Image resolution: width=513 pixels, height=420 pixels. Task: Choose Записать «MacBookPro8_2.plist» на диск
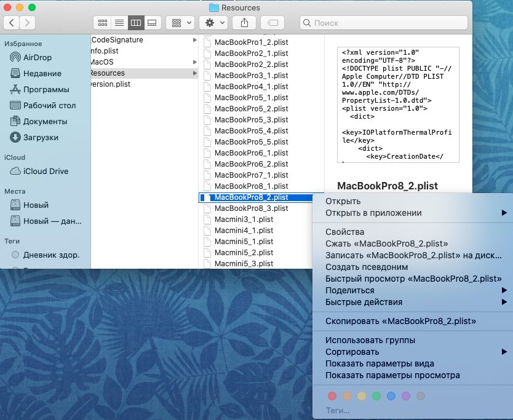[x=413, y=255]
